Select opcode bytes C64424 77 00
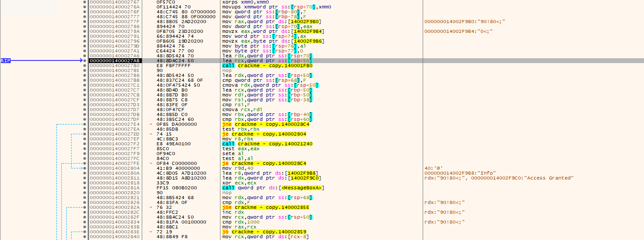This screenshot has height=240, width=644. click(175, 51)
